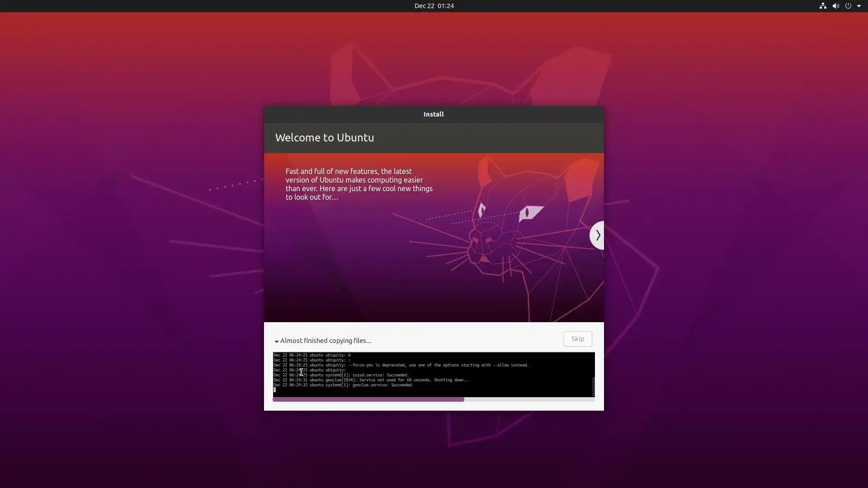Advance slideshow with the next arrow
Image resolution: width=868 pixels, height=488 pixels.
pyautogui.click(x=598, y=235)
